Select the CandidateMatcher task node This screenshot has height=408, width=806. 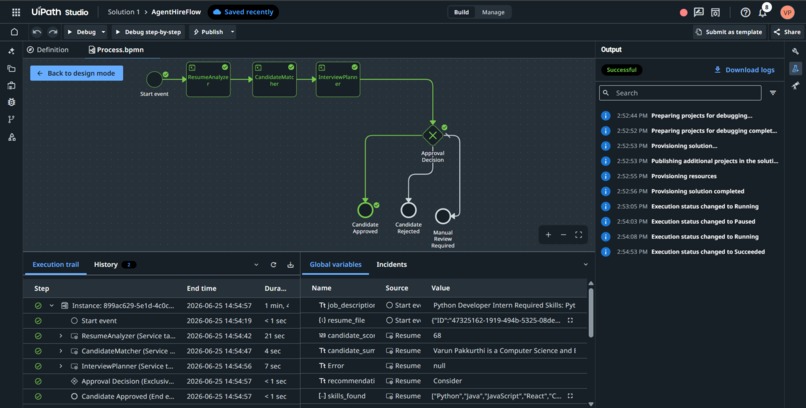pyautogui.click(x=274, y=80)
